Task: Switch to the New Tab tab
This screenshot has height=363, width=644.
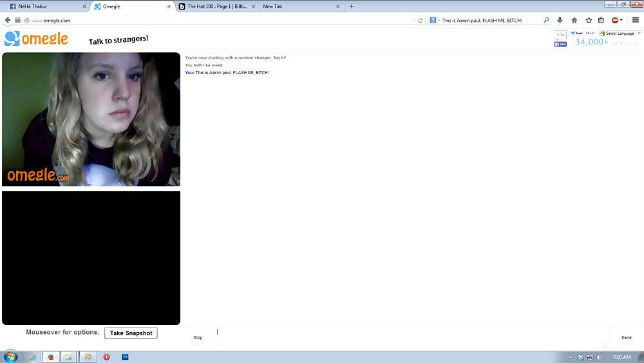Action: pyautogui.click(x=301, y=6)
